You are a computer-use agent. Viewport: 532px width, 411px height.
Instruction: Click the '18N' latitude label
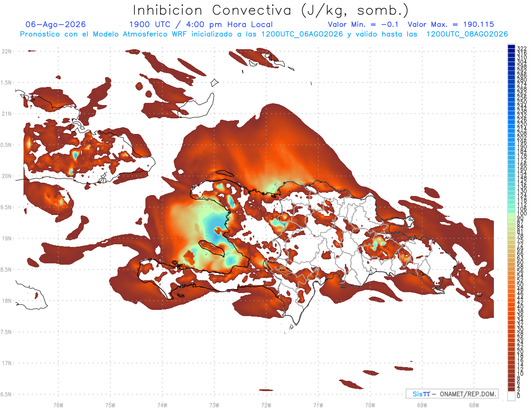click(x=6, y=301)
